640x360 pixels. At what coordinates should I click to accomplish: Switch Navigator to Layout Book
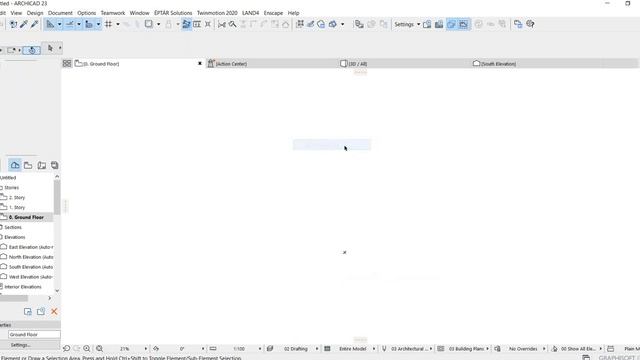tap(42, 165)
